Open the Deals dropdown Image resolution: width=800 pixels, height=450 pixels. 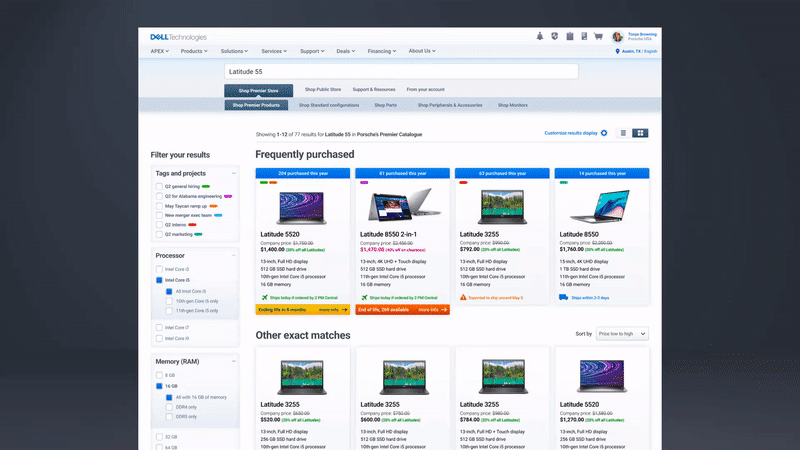point(346,51)
